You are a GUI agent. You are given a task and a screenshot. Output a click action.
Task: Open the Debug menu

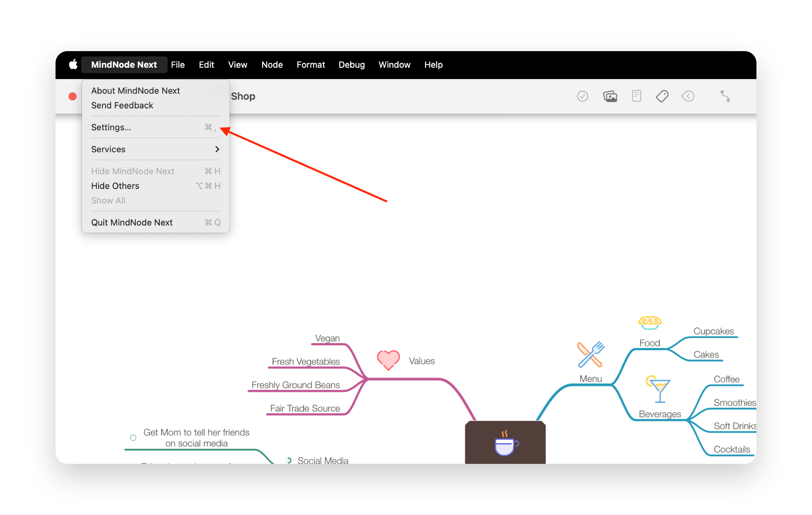click(x=352, y=64)
